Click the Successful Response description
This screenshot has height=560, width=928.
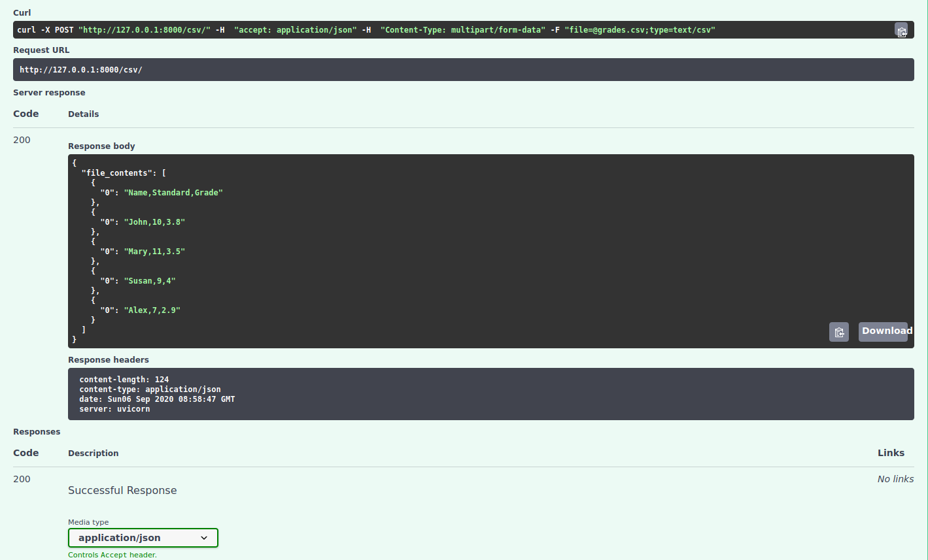pos(122,489)
